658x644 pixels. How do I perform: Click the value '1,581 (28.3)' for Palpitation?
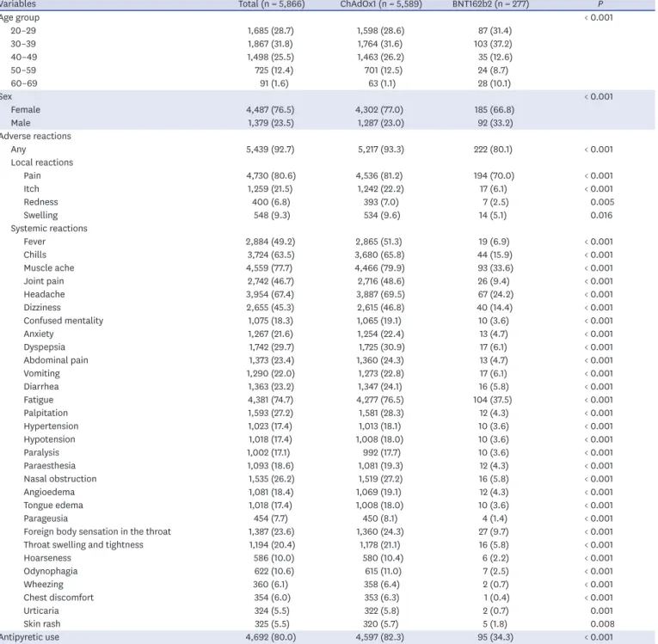(x=381, y=414)
